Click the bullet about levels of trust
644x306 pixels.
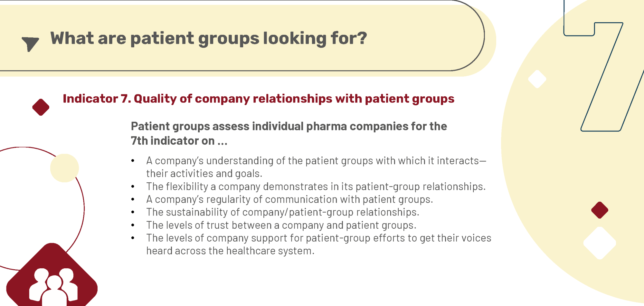281,225
